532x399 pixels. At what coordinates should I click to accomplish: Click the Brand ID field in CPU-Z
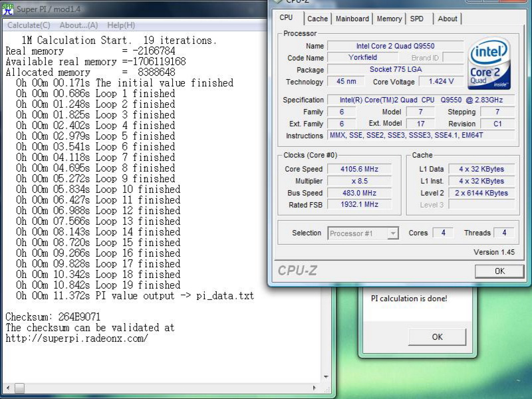point(454,57)
